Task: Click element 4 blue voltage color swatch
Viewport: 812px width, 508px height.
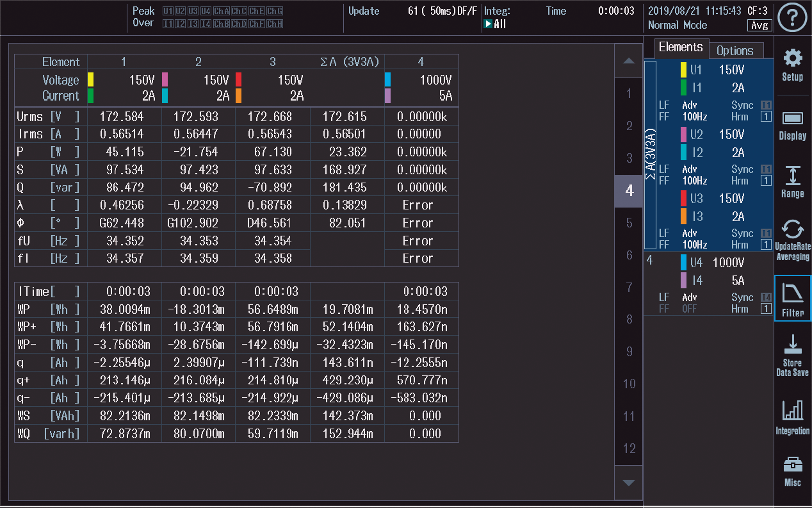Action: 387,79
